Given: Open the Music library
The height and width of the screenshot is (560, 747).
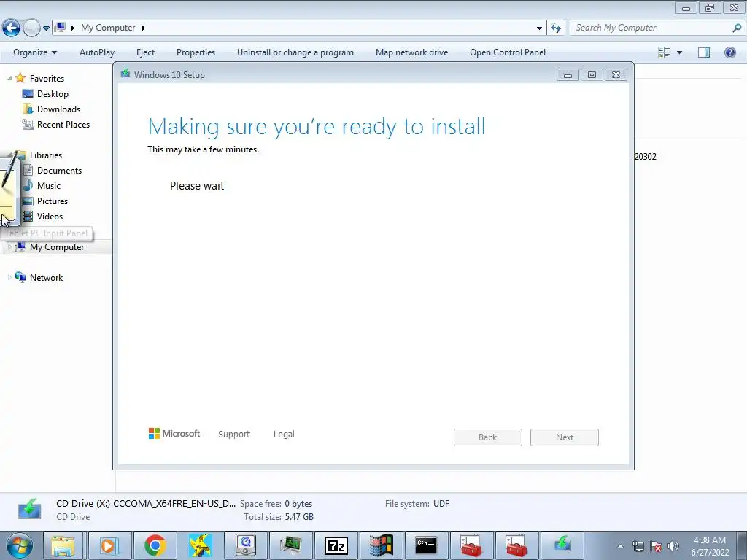Looking at the screenshot, I should click(49, 186).
